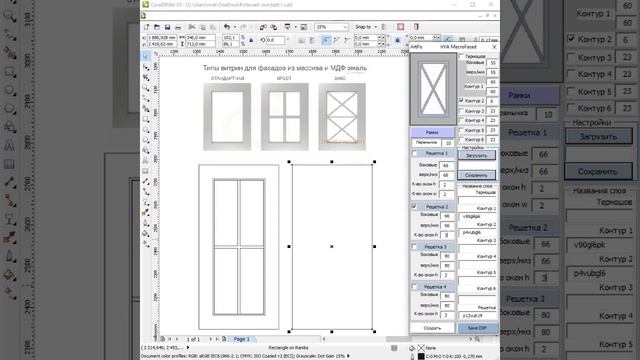Screen dimensions: 640x360
Task: Click the Print icon
Action: (x=178, y=27)
